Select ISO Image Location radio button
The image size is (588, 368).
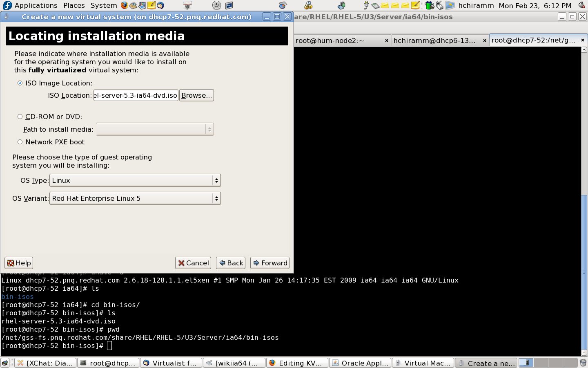[20, 83]
